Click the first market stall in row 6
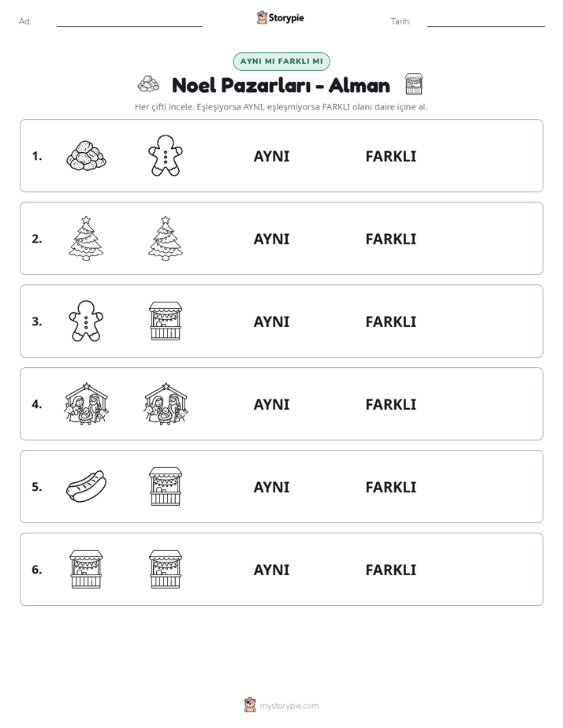 86,569
